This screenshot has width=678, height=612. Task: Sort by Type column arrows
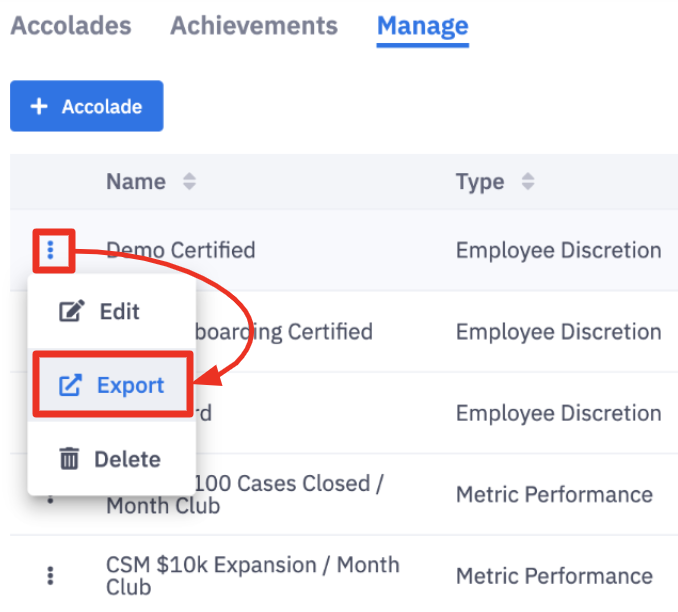(528, 182)
